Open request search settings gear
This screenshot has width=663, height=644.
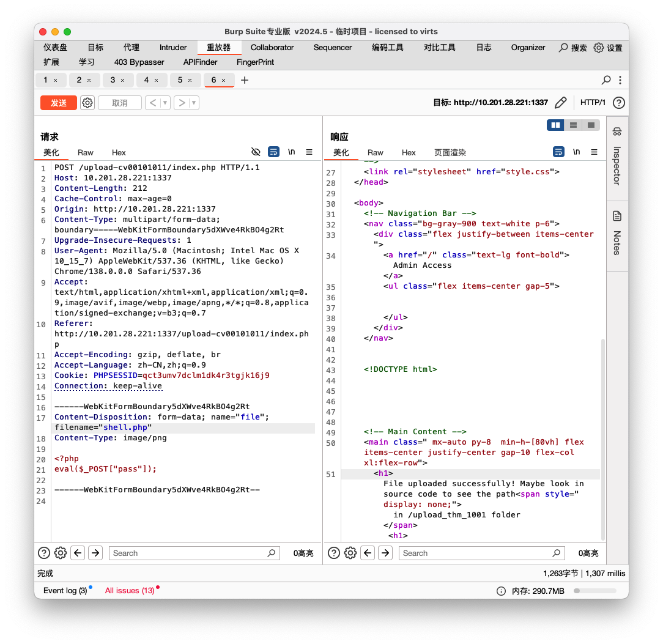pos(61,553)
